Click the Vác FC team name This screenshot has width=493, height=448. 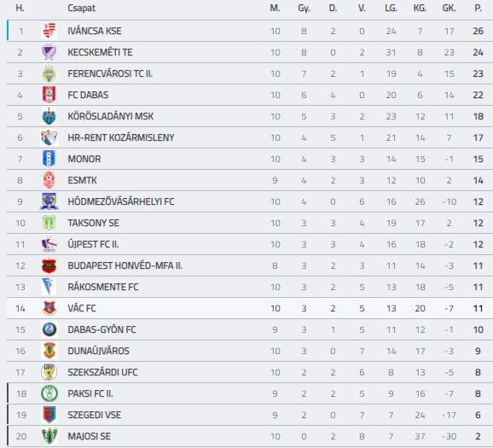pyautogui.click(x=82, y=308)
